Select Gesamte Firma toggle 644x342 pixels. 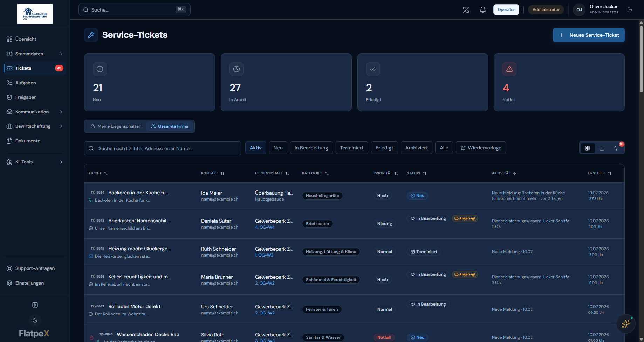pos(170,126)
